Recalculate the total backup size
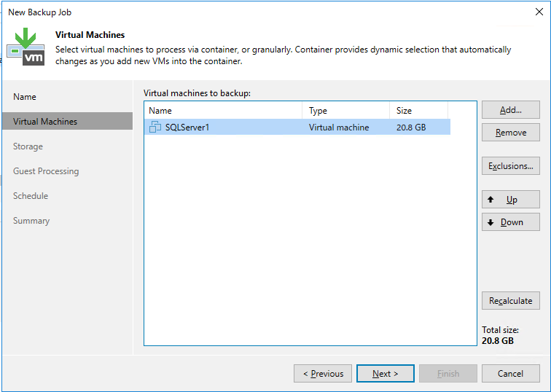 (511, 301)
